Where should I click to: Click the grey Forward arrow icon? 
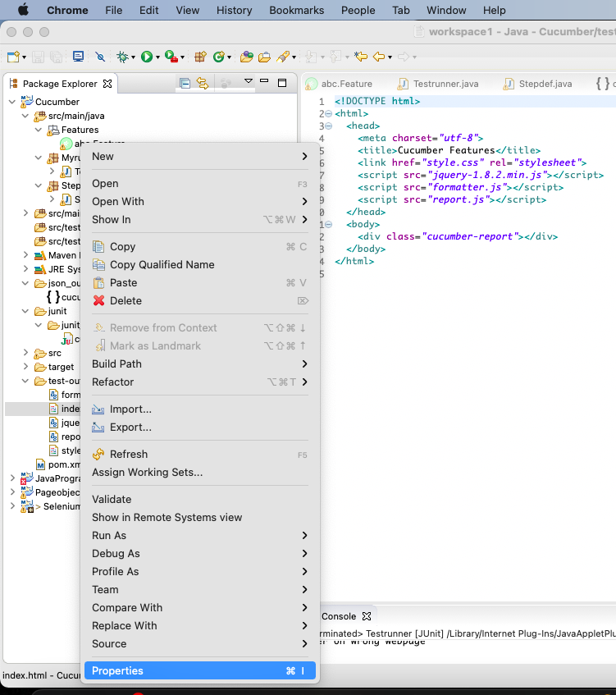coord(404,57)
